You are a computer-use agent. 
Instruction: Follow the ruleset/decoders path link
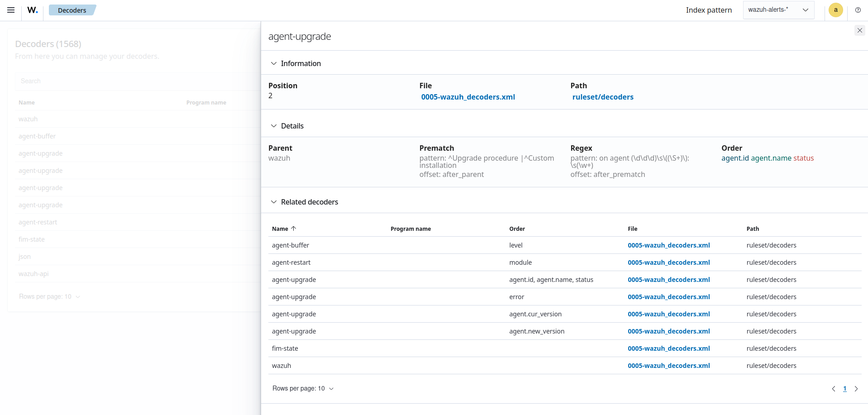[603, 97]
